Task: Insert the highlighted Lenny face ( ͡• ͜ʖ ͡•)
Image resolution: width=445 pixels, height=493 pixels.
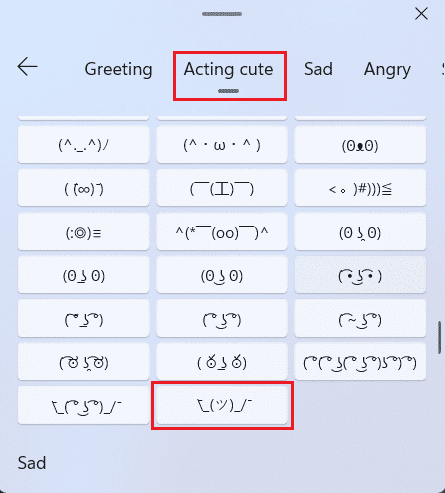Action: (x=360, y=275)
